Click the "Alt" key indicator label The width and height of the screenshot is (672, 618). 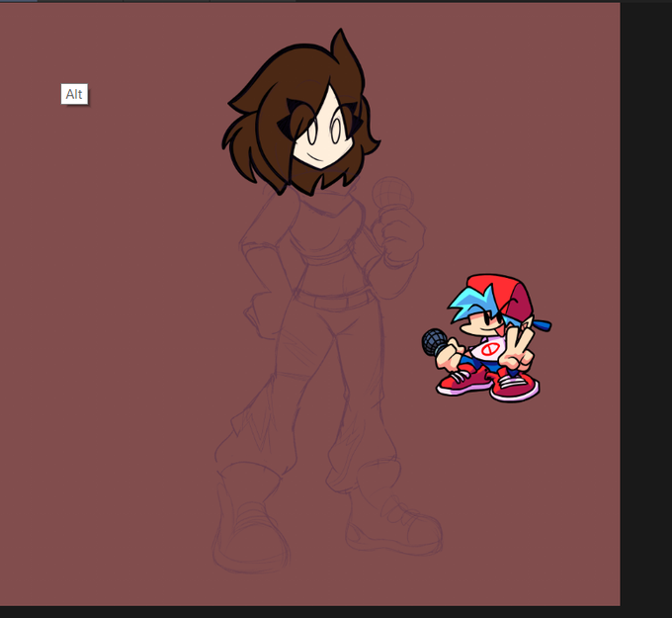click(x=74, y=94)
